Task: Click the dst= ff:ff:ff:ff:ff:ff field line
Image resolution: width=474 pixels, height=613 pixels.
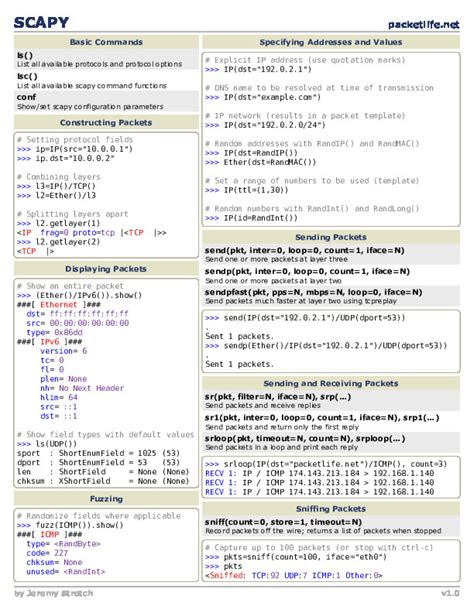Action: coord(77,314)
